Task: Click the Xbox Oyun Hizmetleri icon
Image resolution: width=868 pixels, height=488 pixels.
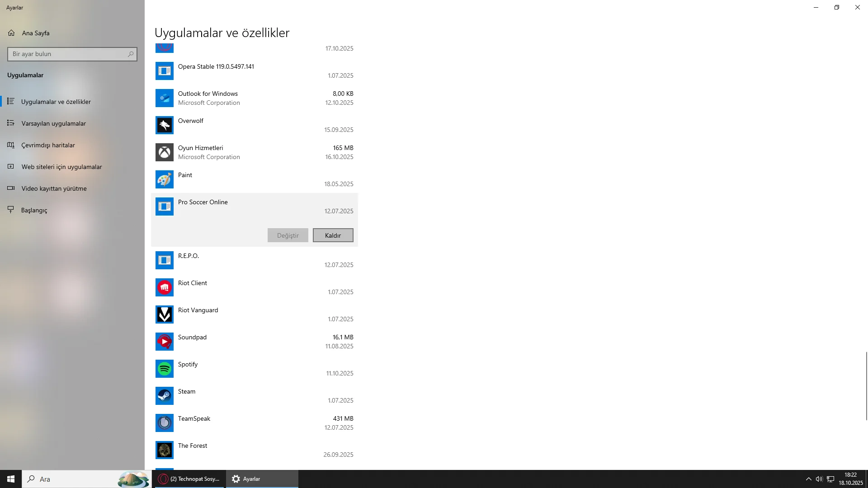Action: (164, 152)
